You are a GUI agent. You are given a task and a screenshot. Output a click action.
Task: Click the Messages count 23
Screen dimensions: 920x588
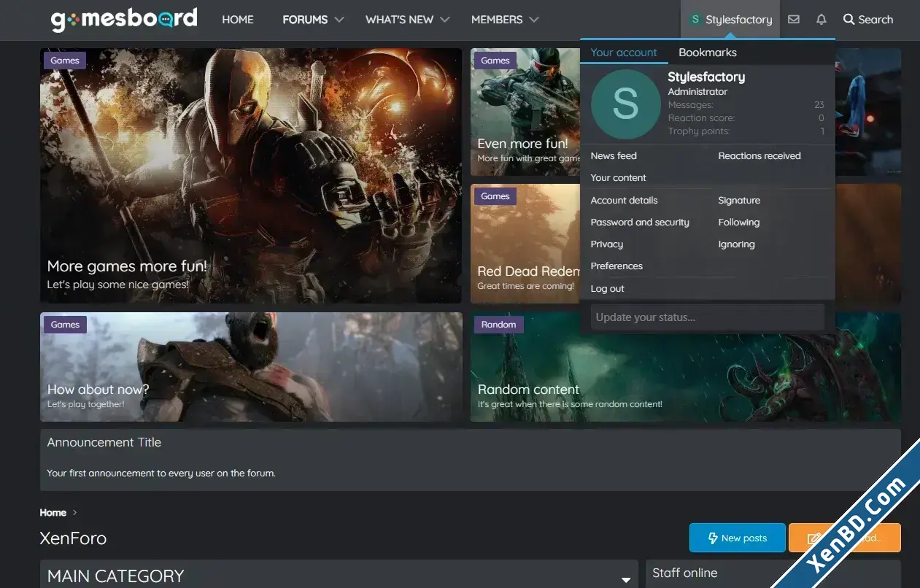[819, 105]
